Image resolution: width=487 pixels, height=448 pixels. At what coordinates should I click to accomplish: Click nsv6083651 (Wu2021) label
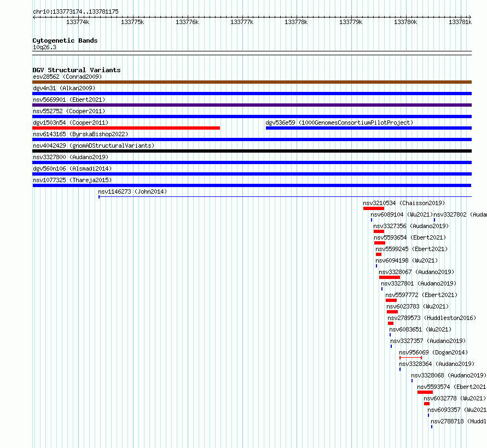click(420, 329)
